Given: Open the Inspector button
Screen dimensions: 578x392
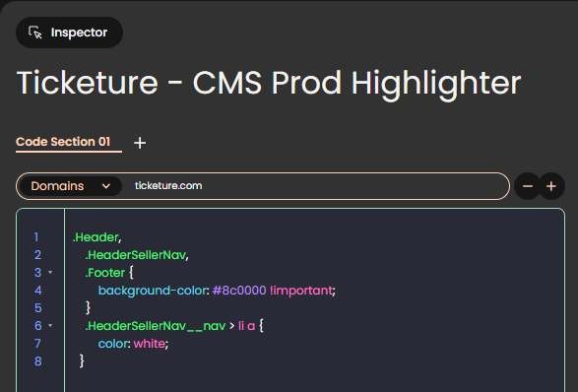Looking at the screenshot, I should 69,33.
